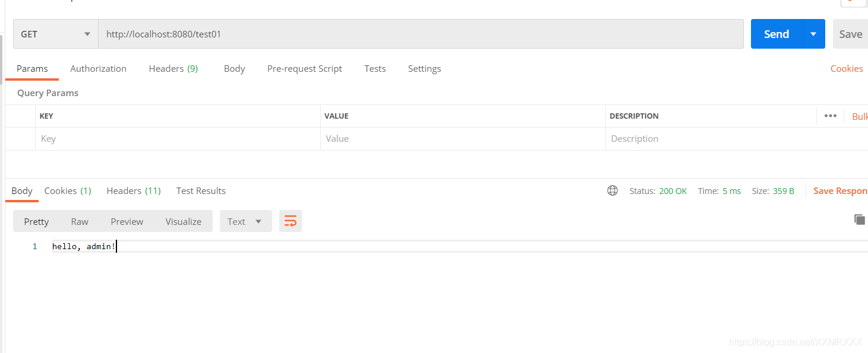Image resolution: width=868 pixels, height=353 pixels.
Task: Open the Text format dropdown
Action: [x=245, y=221]
